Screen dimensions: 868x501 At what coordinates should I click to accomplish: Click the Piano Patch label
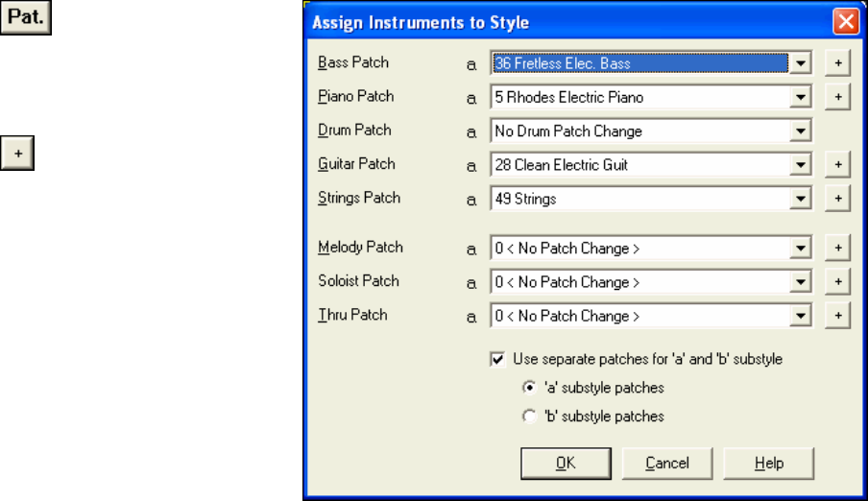pos(356,96)
